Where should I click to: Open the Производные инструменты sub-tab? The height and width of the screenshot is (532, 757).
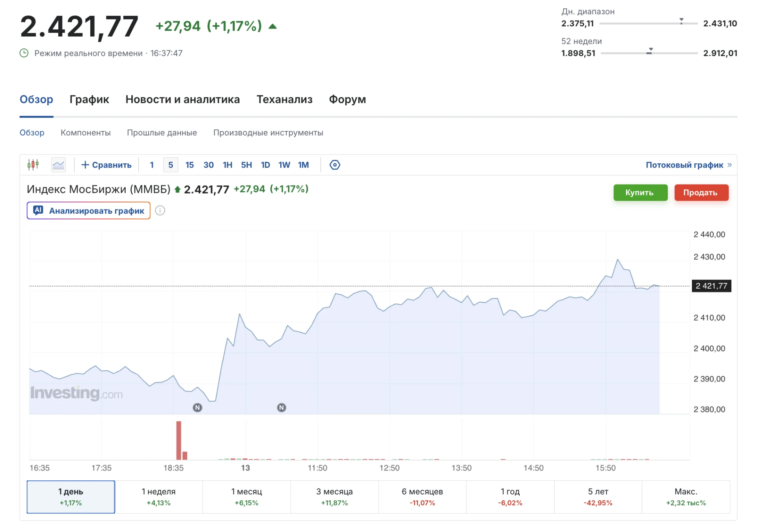coord(268,133)
